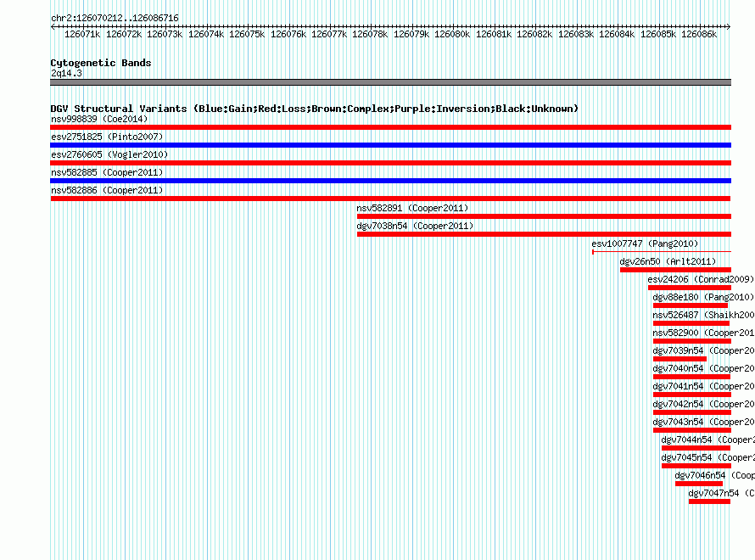Open esv2751825 (Pinto2007) variant label

[107, 137]
